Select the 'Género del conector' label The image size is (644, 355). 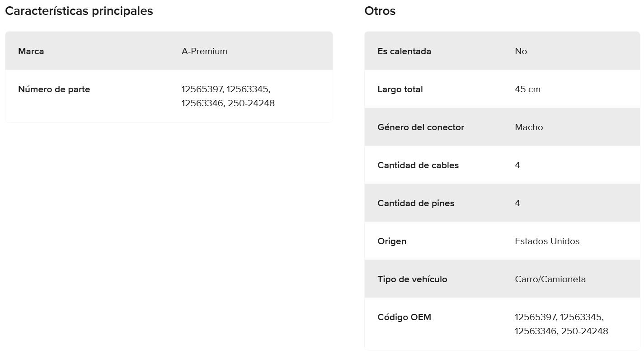421,127
